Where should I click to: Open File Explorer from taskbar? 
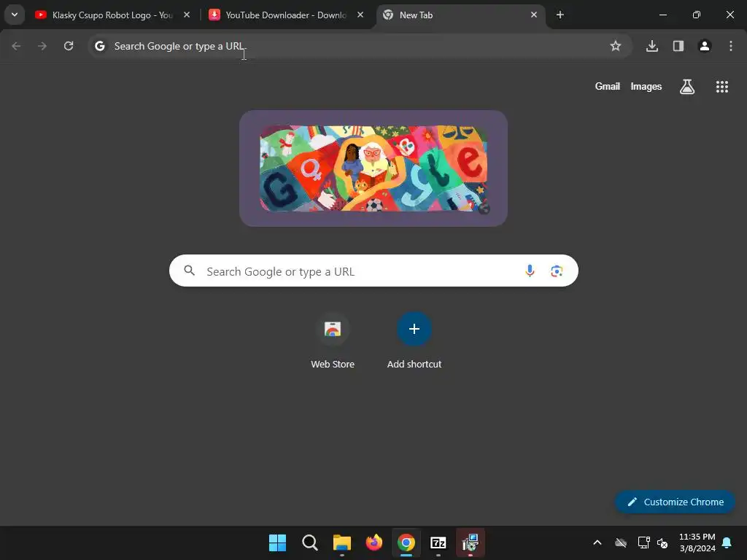pyautogui.click(x=341, y=542)
